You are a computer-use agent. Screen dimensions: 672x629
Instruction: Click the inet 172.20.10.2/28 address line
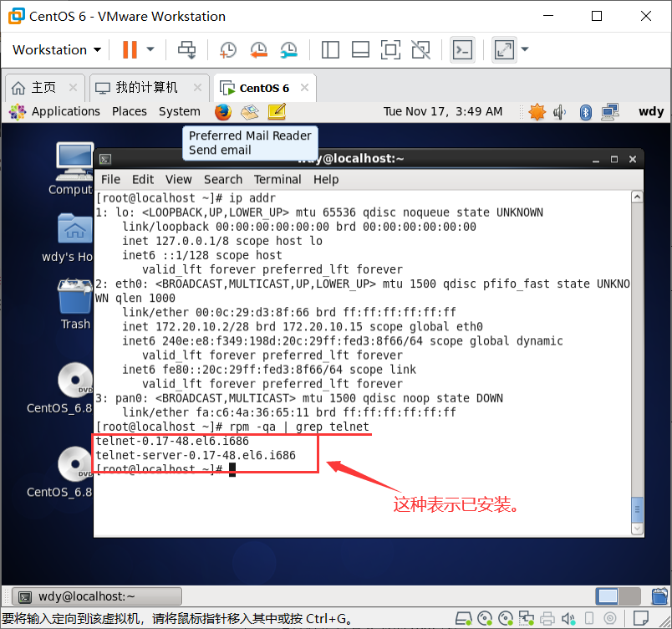(303, 327)
